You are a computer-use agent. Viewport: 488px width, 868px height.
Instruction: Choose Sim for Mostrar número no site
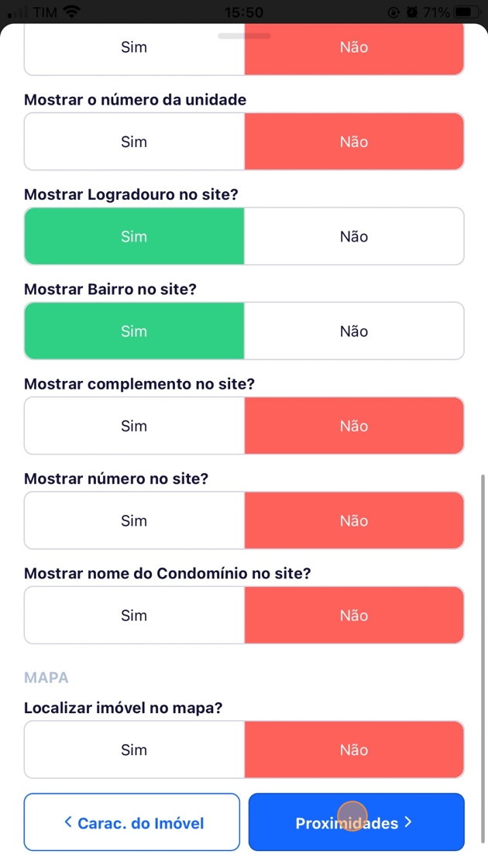[134, 521]
